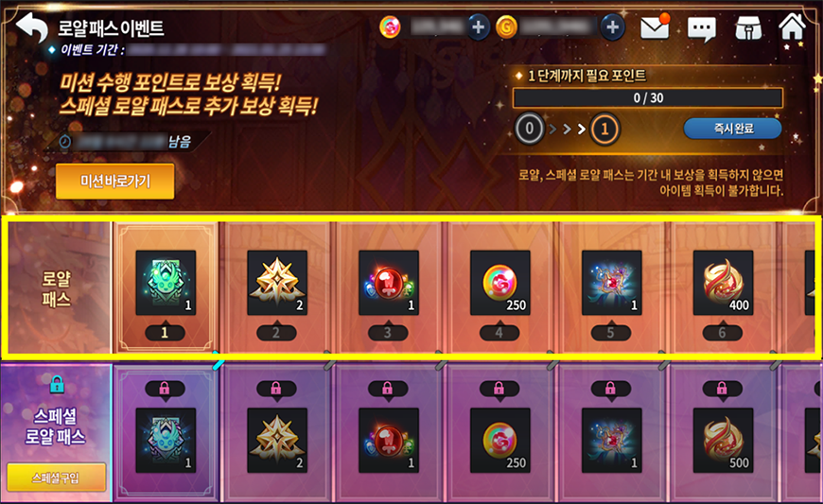Click the lock icon above 스페셜 로얄 패스

pos(57,385)
